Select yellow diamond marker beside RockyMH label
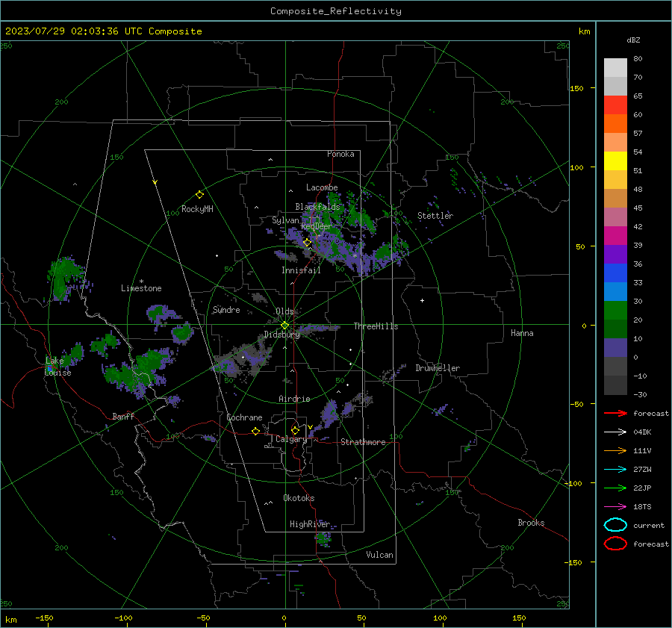Image resolution: width=672 pixels, height=628 pixels. coord(199,195)
